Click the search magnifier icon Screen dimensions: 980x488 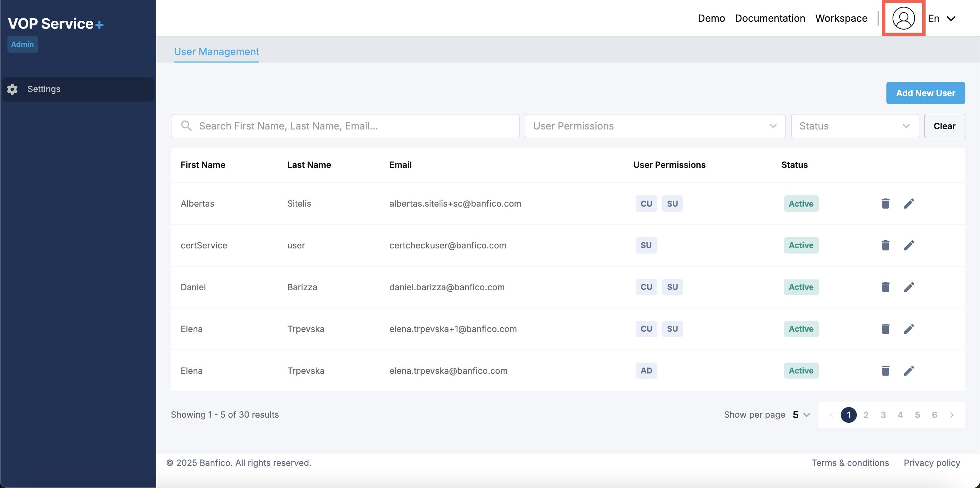click(186, 126)
